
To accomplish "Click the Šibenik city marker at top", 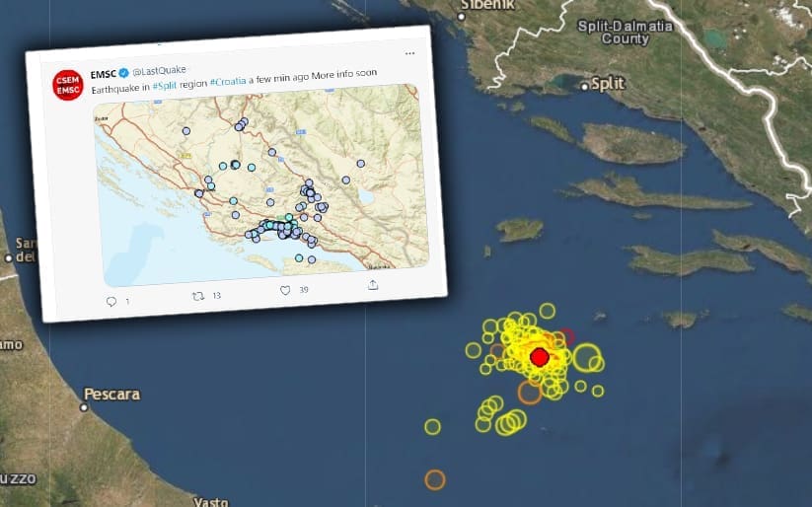I will point(462,13).
